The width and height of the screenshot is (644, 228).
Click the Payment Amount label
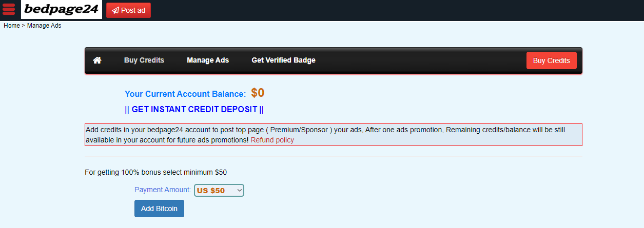[163, 190]
